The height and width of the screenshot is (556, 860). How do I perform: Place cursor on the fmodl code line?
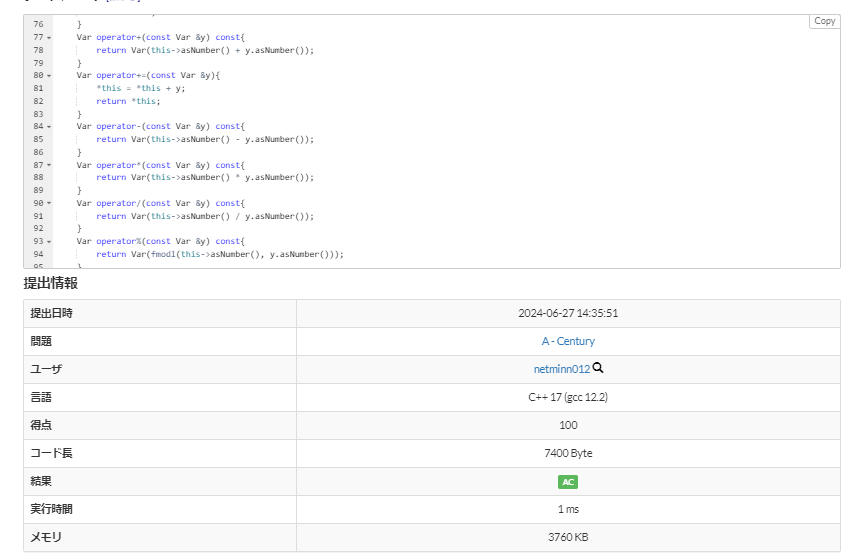[x=220, y=254]
